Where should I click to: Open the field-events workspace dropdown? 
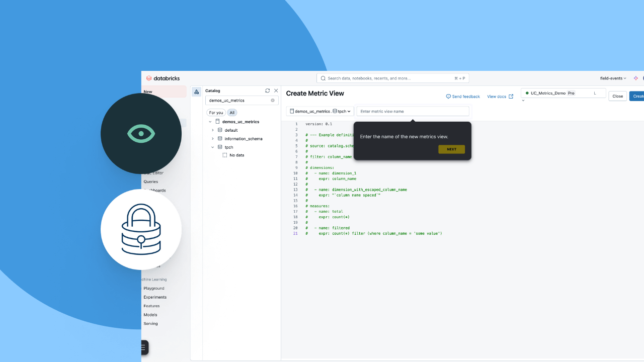(613, 78)
